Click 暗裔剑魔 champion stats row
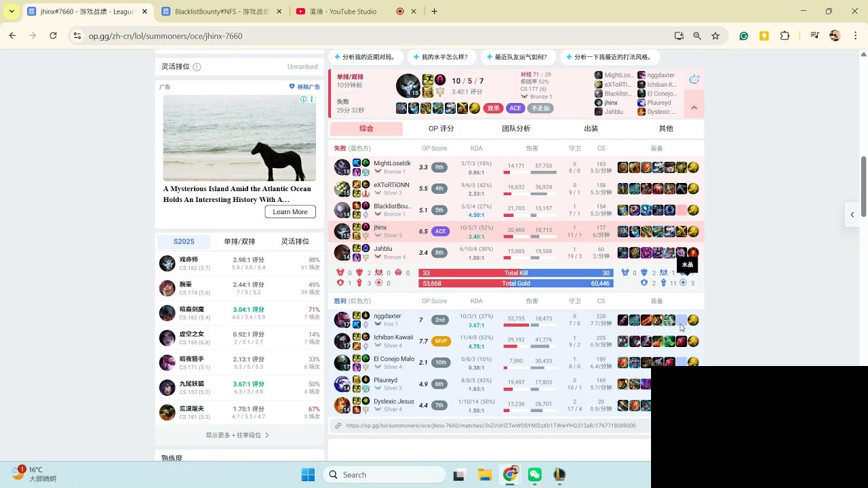This screenshot has width=868, height=488. coord(239,313)
